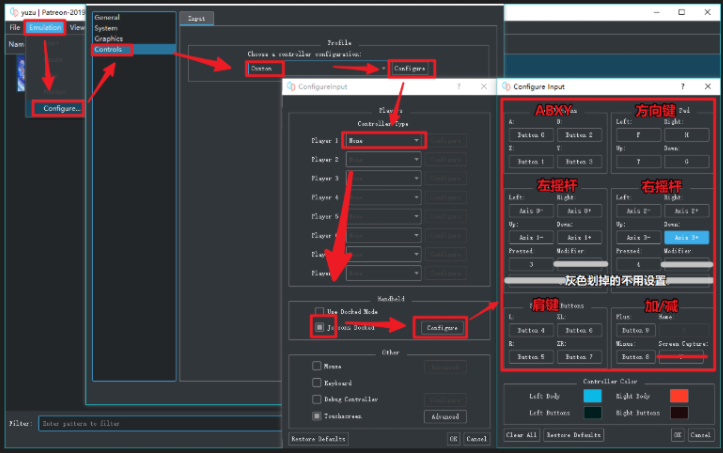Open the Emulation menu
Screen dimensions: 723x453
point(45,27)
